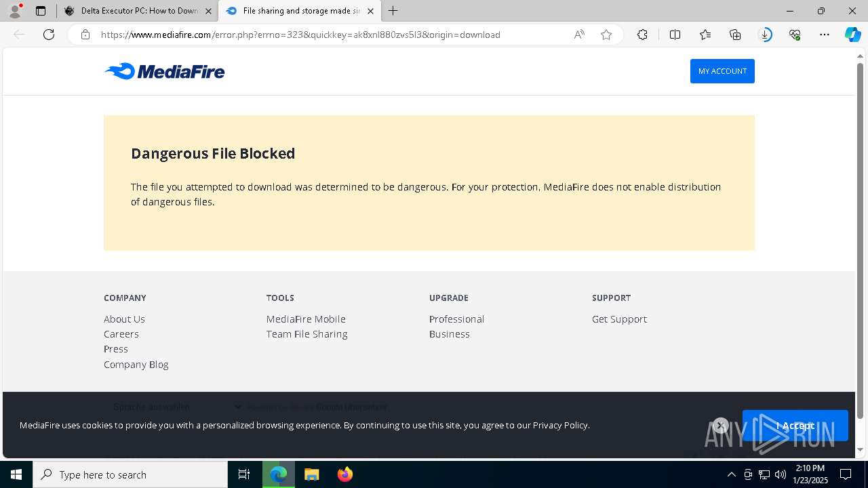Image resolution: width=868 pixels, height=488 pixels.
Task: Dismiss the cookie banner with X icon
Action: tap(721, 425)
